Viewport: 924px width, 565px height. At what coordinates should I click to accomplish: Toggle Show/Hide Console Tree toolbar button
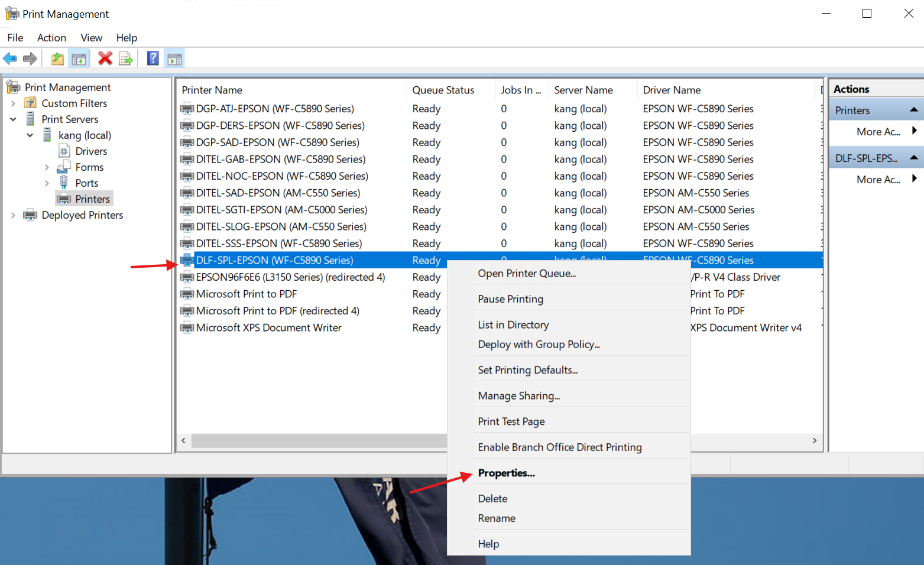pos(78,59)
